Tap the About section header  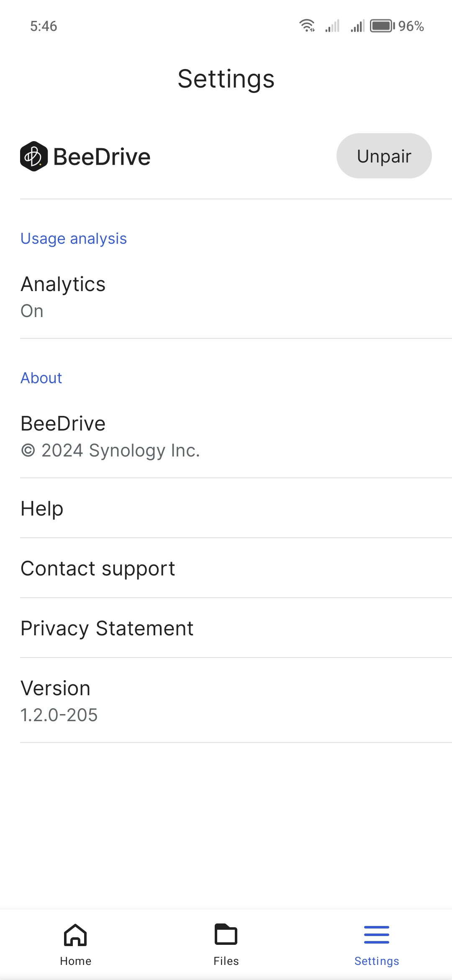click(41, 378)
